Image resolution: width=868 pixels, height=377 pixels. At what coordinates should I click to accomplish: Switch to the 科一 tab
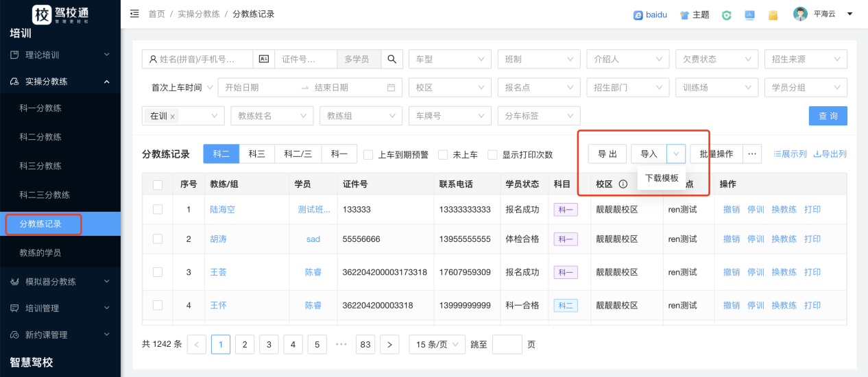coord(339,154)
